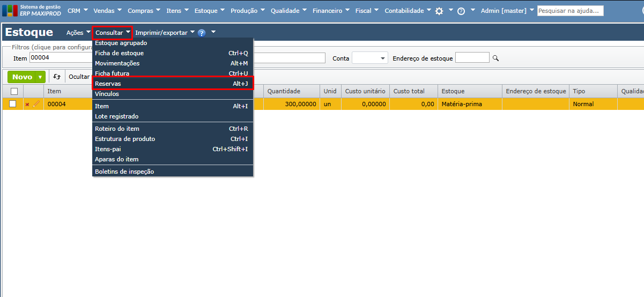Sort by the Tipo column header
The height and width of the screenshot is (297, 644).
point(593,91)
